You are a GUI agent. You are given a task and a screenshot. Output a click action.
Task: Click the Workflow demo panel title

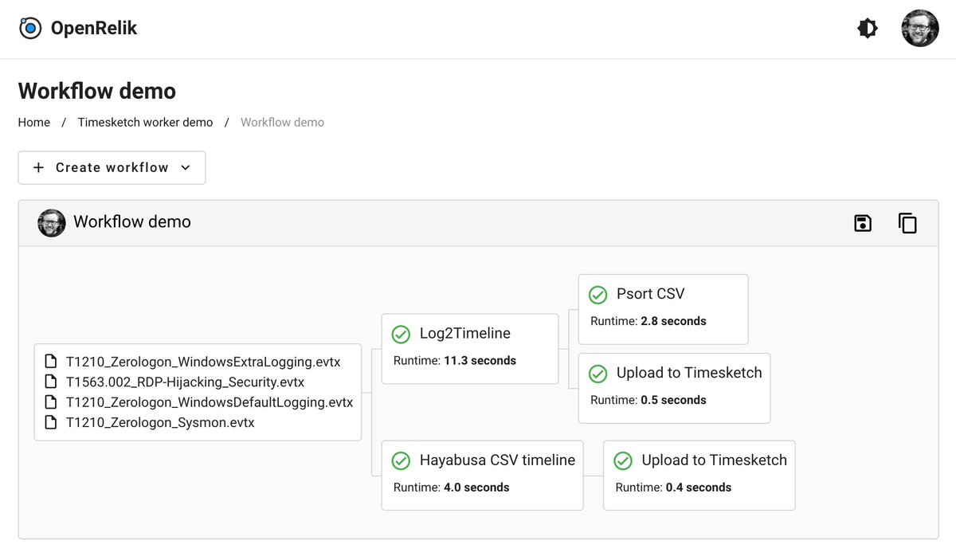coord(132,222)
